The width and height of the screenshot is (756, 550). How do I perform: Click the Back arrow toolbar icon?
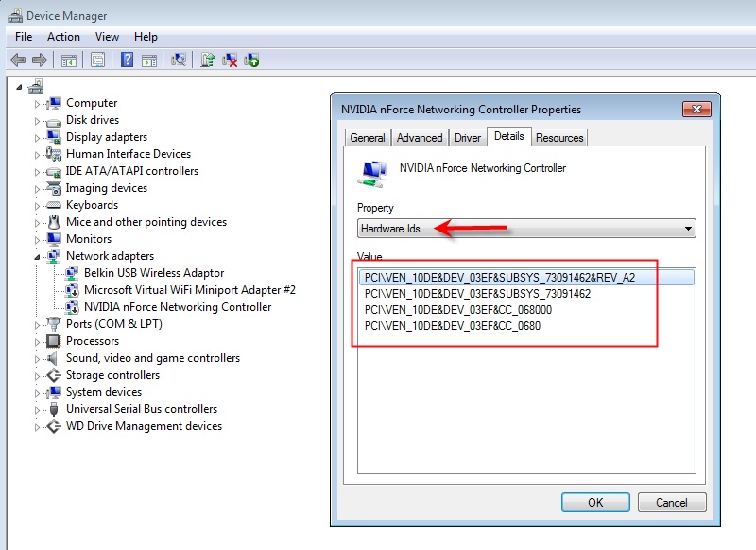(18, 60)
